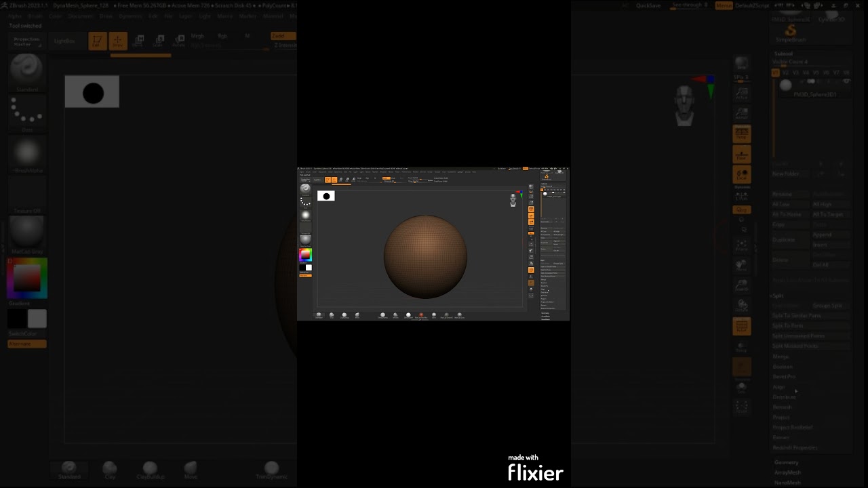Expand ArrayMesh section in dimmed background panel

point(787,472)
